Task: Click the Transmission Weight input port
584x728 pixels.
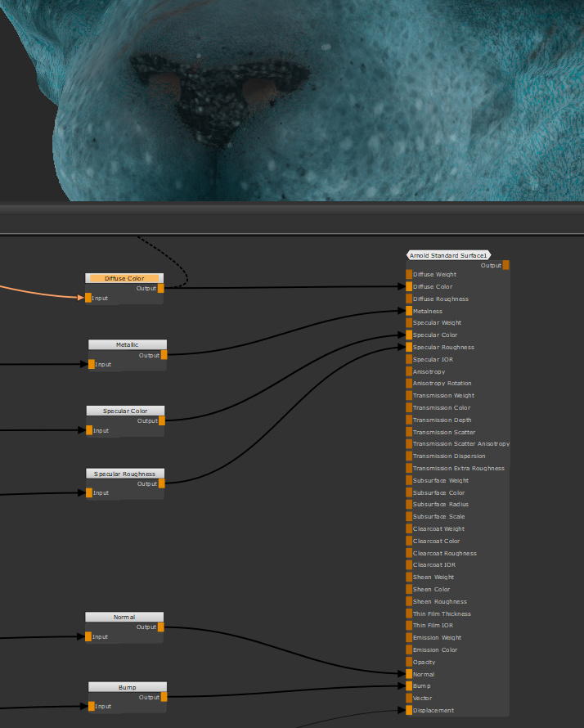Action: [409, 396]
